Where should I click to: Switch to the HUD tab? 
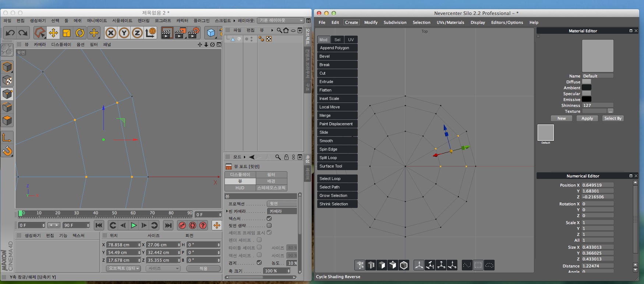click(x=240, y=188)
